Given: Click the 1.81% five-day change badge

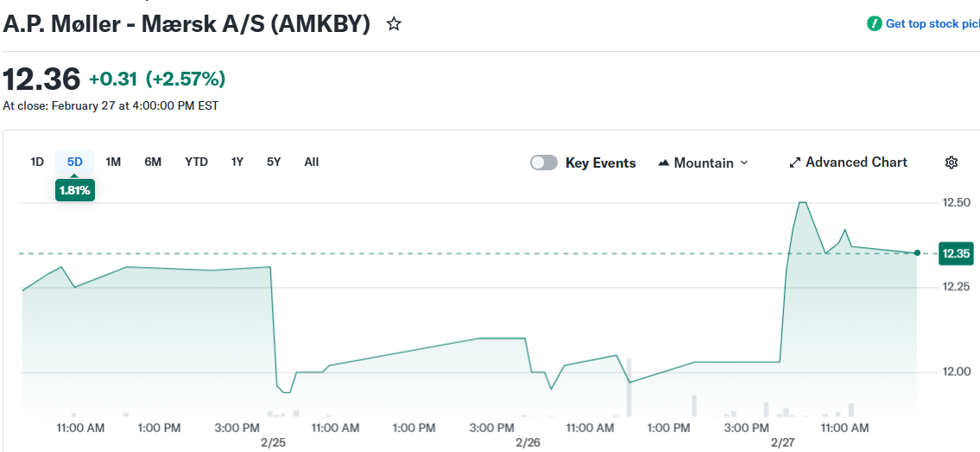Looking at the screenshot, I should click(x=74, y=190).
